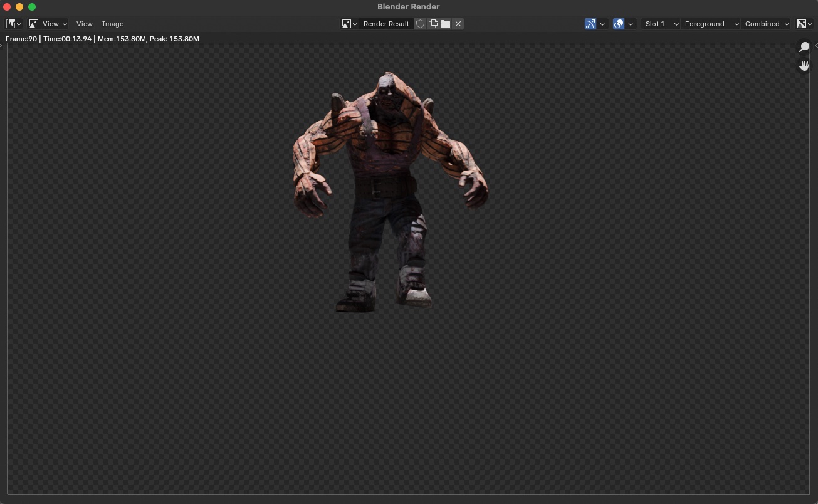The image size is (818, 504).
Task: Toggle gizmo display button
Action: [590, 24]
